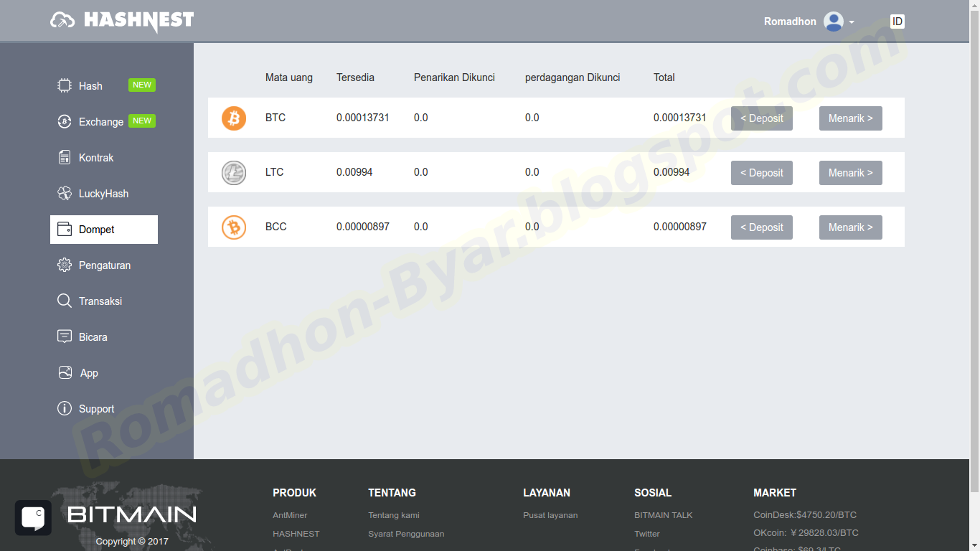Screen dimensions: 980x551
Task: Open the Exchange menu item
Action: tap(104, 121)
